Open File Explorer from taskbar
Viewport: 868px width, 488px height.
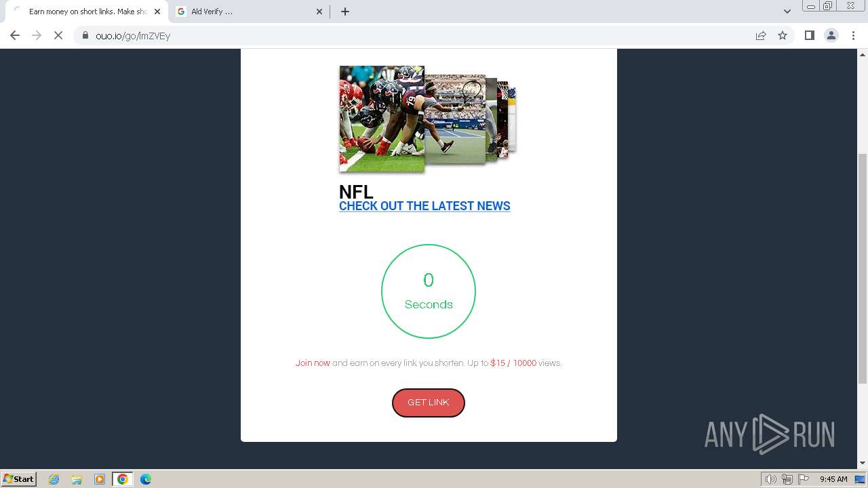click(77, 479)
